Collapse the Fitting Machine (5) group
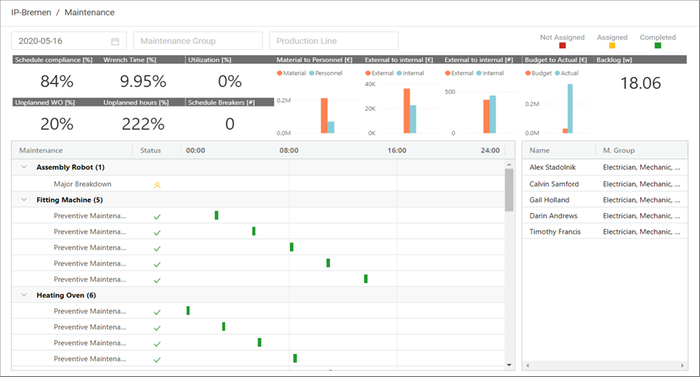Screen dimensions: 700x377 coord(24,200)
